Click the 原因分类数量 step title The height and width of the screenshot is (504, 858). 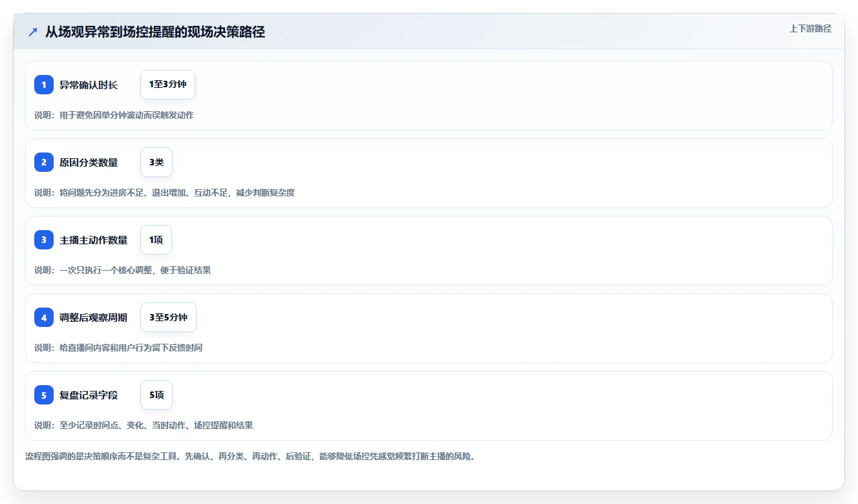coord(89,162)
